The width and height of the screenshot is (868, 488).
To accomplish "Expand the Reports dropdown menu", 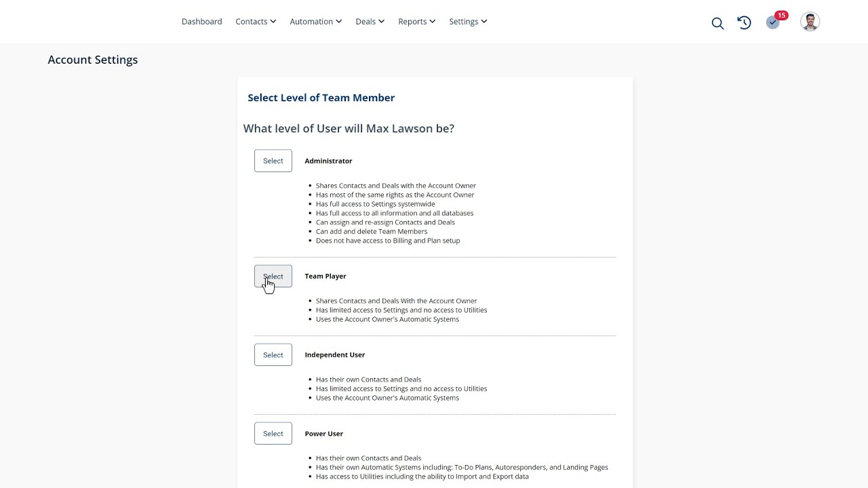I will point(416,22).
